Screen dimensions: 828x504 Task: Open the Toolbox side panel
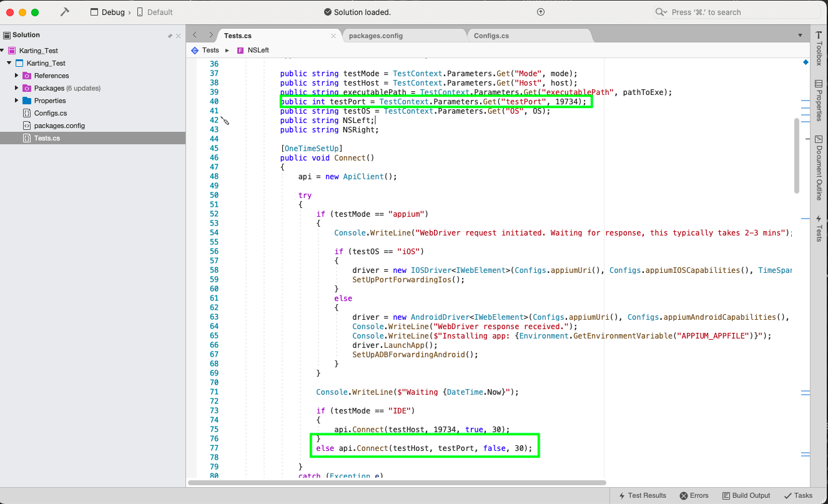[819, 48]
